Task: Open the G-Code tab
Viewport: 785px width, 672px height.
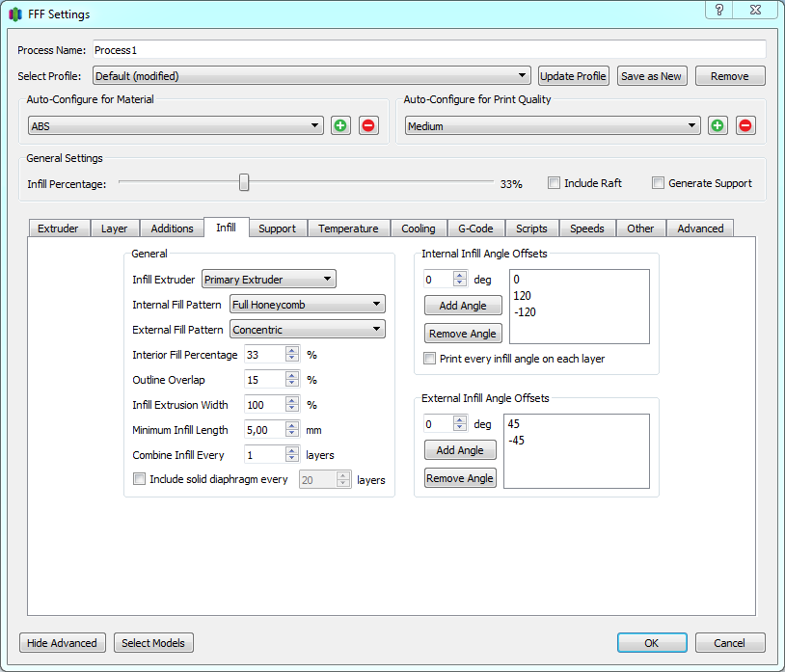Action: (475, 228)
